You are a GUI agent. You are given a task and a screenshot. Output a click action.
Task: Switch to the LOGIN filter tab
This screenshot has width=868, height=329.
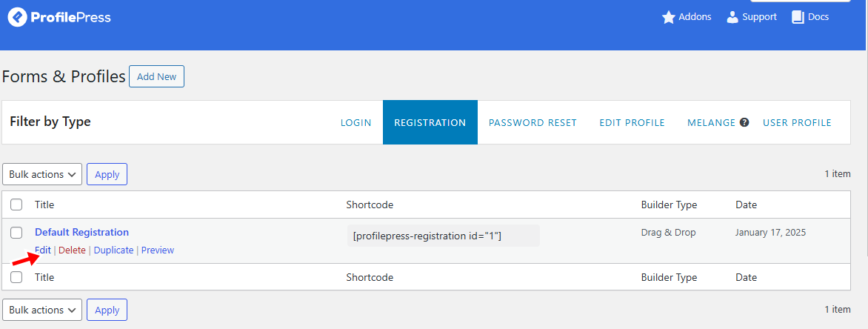[356, 122]
